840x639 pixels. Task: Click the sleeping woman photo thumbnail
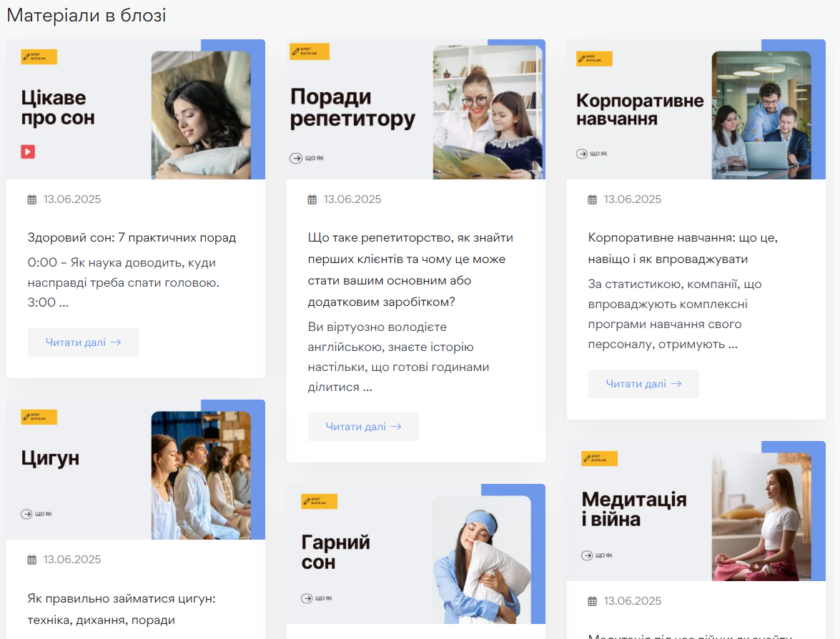pyautogui.click(x=201, y=114)
